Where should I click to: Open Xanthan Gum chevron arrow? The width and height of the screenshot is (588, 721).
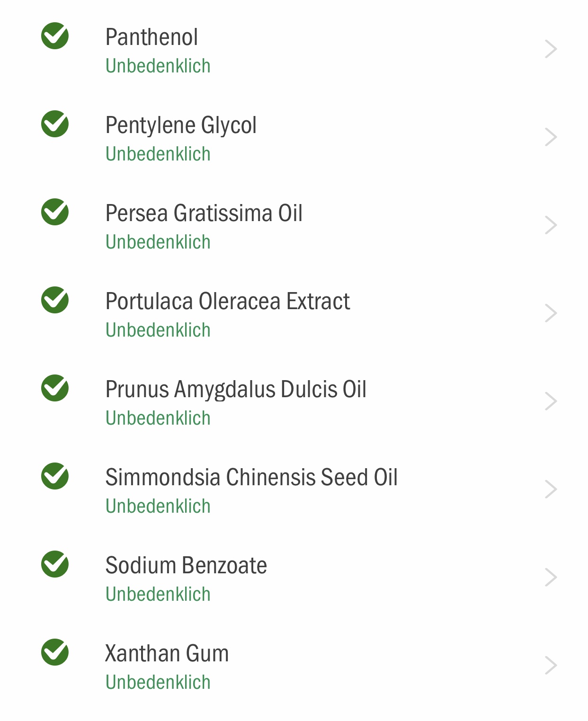coord(551,666)
